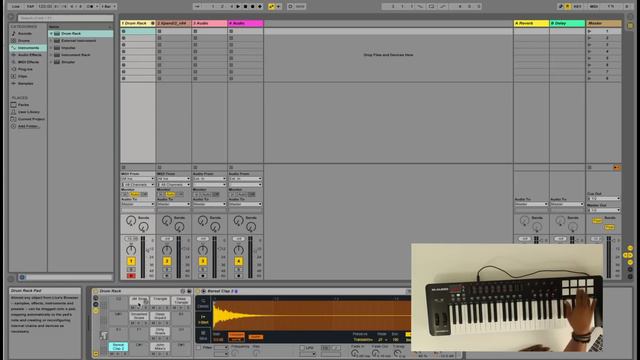Toggle track 1 activator button

[x=131, y=261]
